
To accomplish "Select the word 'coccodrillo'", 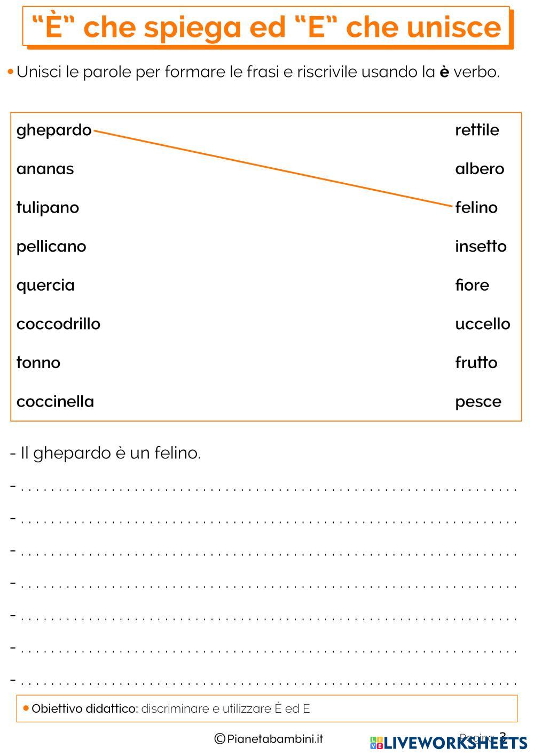I will [x=58, y=324].
